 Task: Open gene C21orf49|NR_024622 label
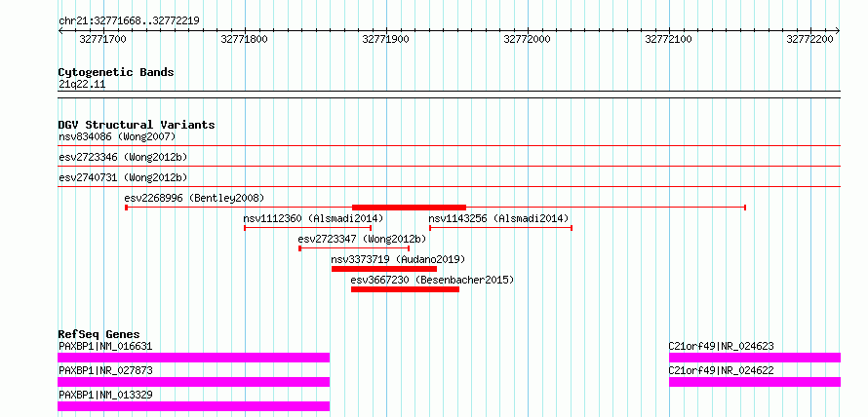722,371
